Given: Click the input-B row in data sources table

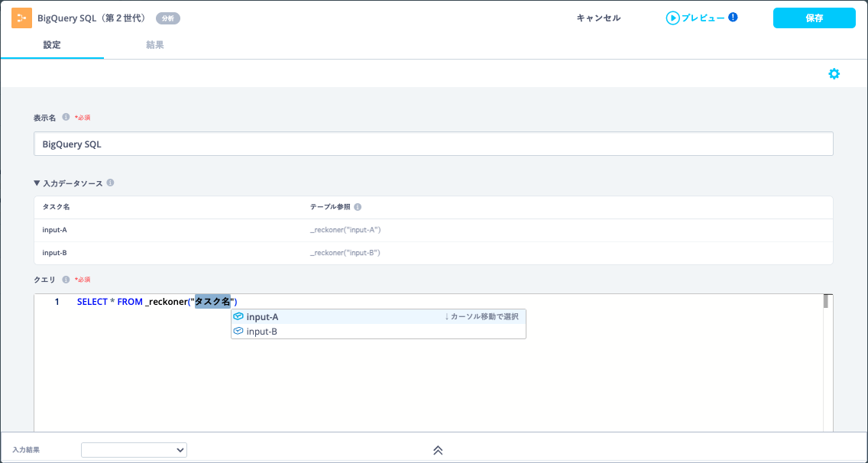Looking at the screenshot, I should (x=433, y=253).
